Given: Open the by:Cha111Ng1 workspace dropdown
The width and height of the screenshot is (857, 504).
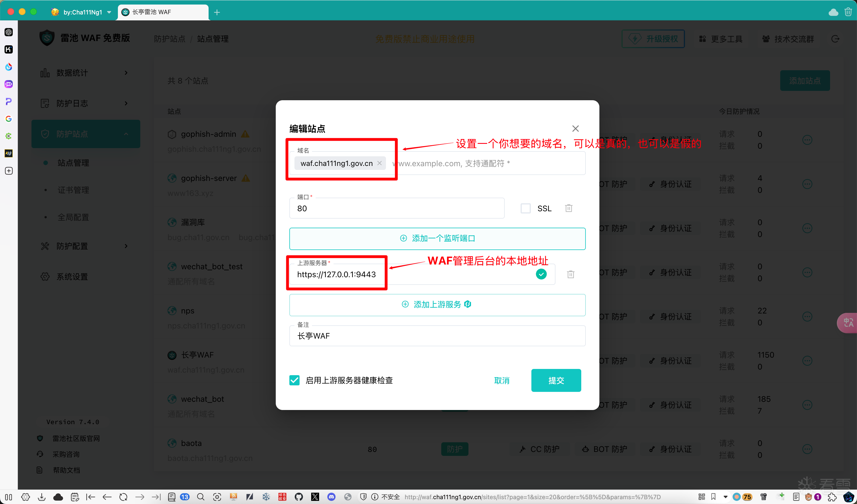Looking at the screenshot, I should click(x=82, y=12).
